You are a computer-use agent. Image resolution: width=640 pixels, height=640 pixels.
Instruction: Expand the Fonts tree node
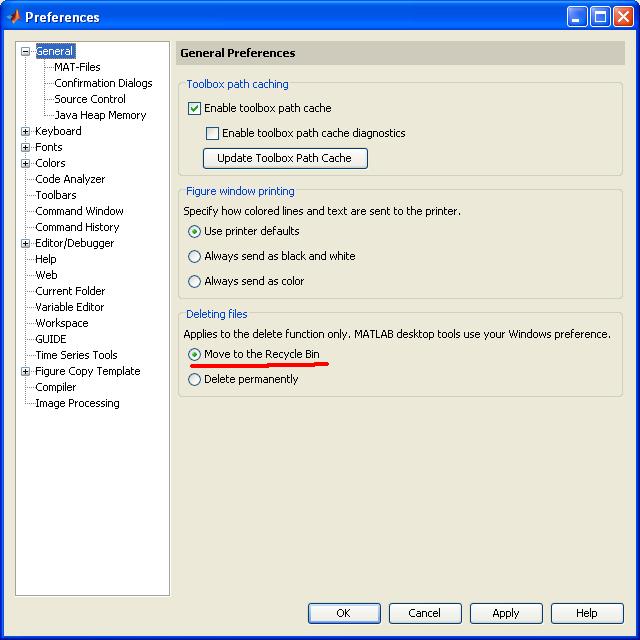(x=26, y=147)
